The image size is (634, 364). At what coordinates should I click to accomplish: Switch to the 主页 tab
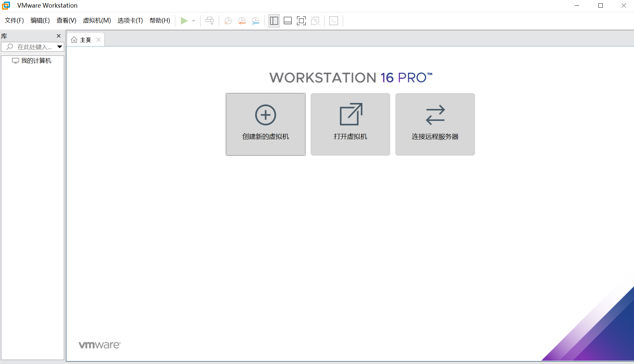point(85,40)
